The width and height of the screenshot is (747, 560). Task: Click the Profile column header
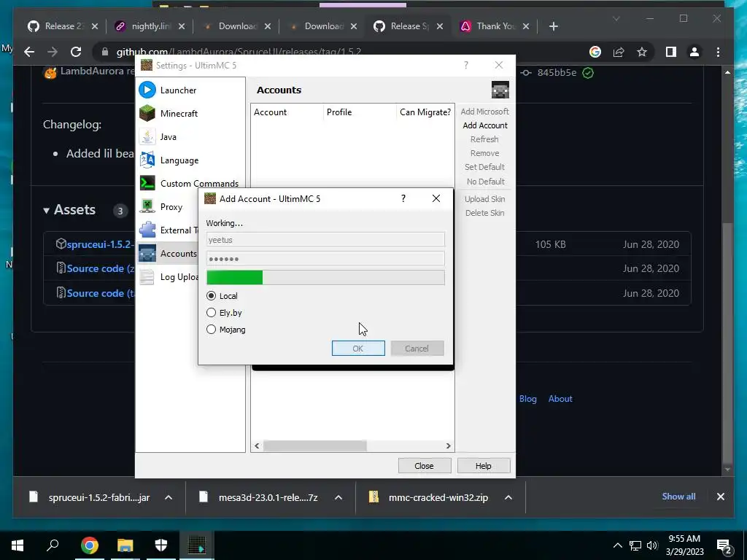pos(360,112)
